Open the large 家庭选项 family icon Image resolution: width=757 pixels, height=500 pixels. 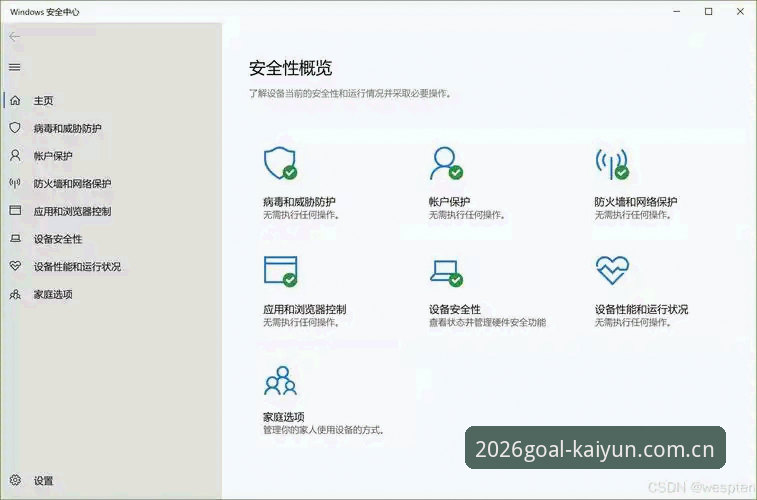point(280,381)
